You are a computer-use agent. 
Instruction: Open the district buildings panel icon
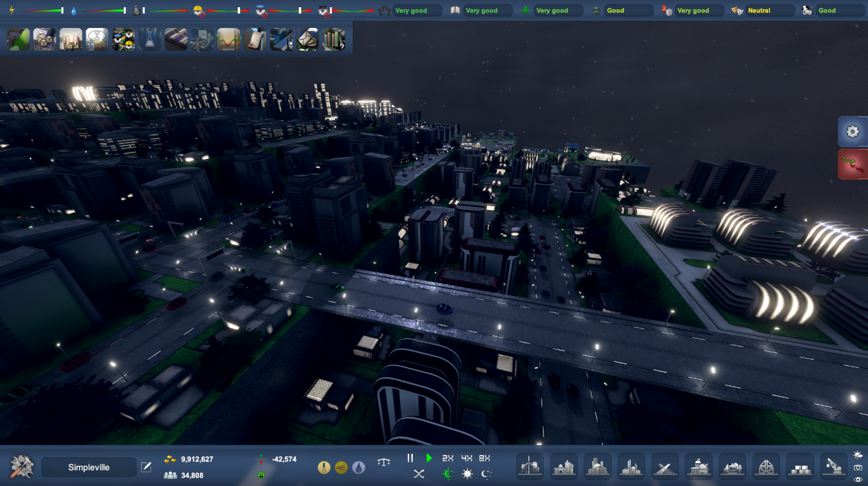(281, 39)
